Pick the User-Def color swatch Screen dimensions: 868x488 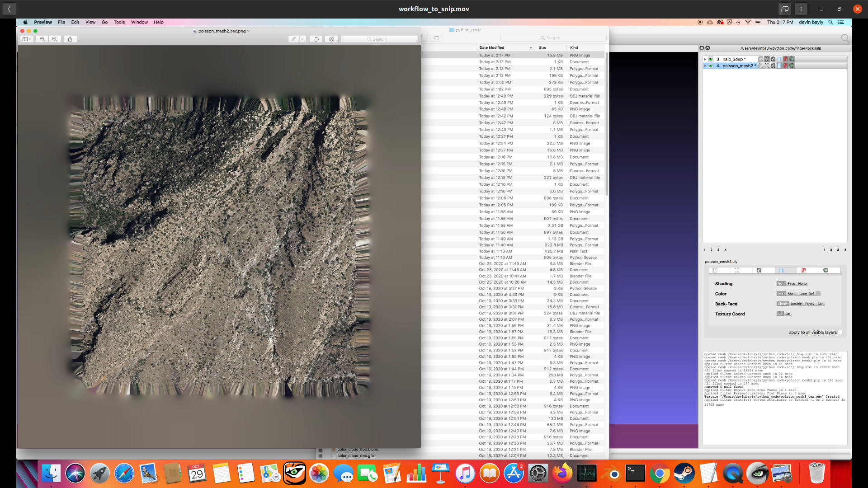[818, 294]
